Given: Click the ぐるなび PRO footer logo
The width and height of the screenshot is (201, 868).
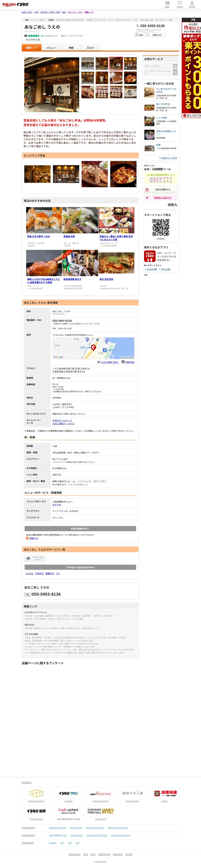Looking at the screenshot, I should point(69,793).
